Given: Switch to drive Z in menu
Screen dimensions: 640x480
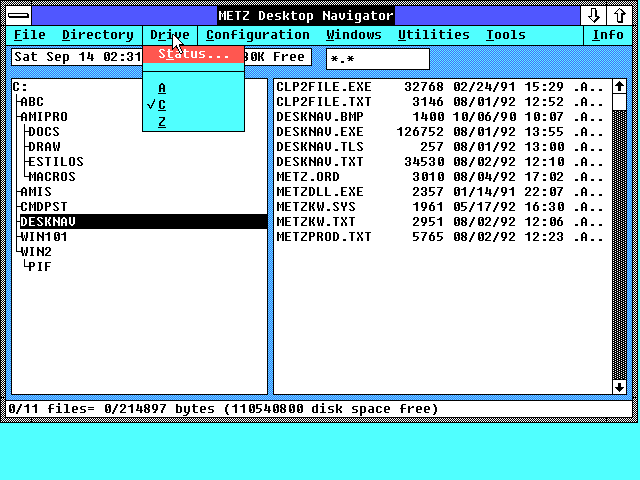Looking at the screenshot, I should click(162, 122).
